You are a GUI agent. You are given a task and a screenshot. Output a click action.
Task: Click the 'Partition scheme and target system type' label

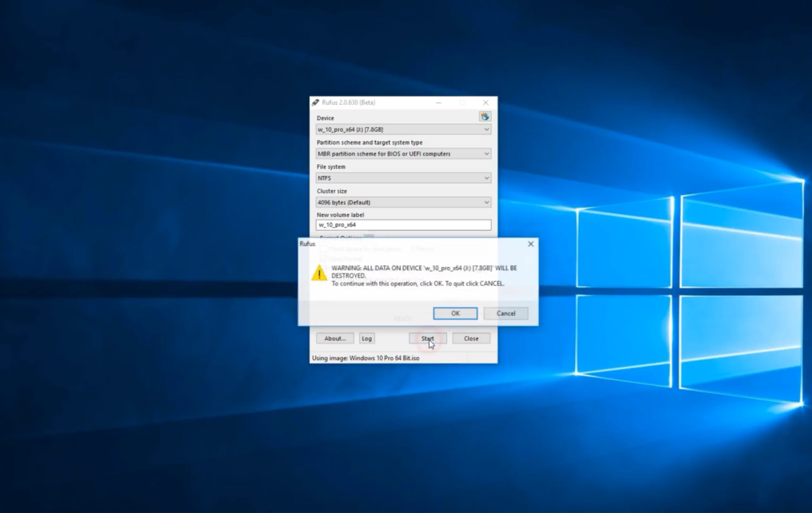370,142
